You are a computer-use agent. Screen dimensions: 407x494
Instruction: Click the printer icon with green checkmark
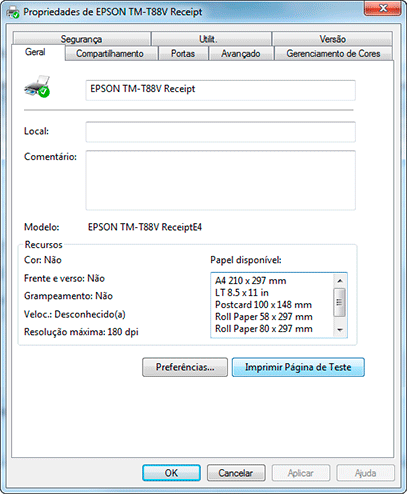(x=37, y=86)
